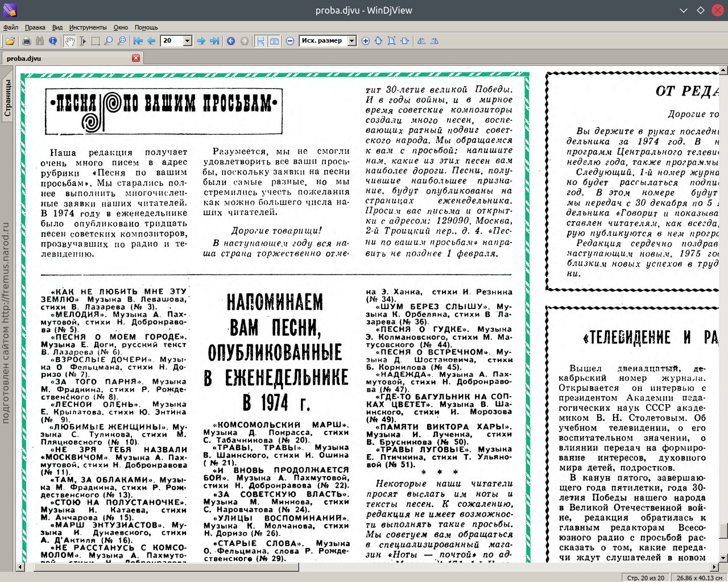This screenshot has width=728, height=582.
Task: Toggle facing pages layout
Action: (274, 41)
